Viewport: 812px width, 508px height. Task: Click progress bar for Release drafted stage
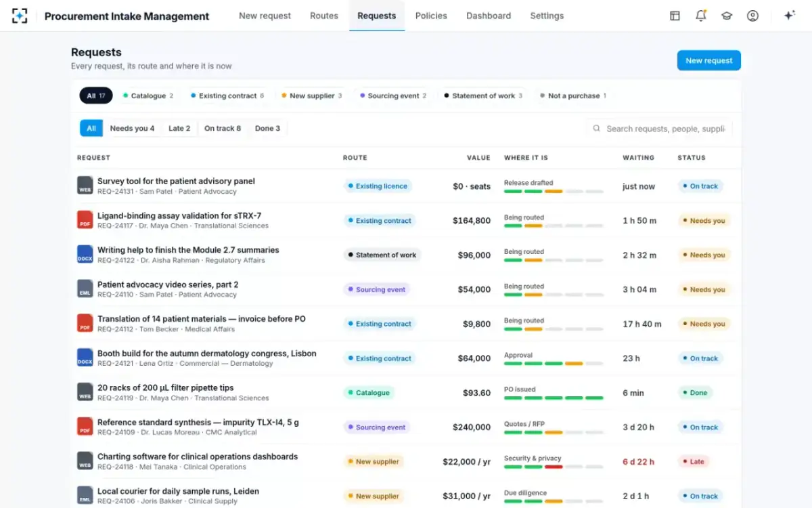(x=554, y=192)
